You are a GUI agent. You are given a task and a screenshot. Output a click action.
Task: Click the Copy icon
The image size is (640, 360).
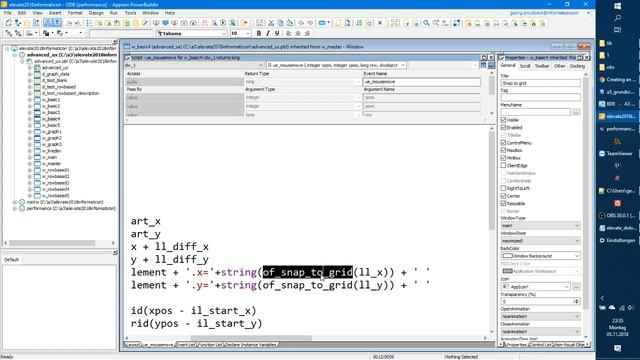pos(280,23)
